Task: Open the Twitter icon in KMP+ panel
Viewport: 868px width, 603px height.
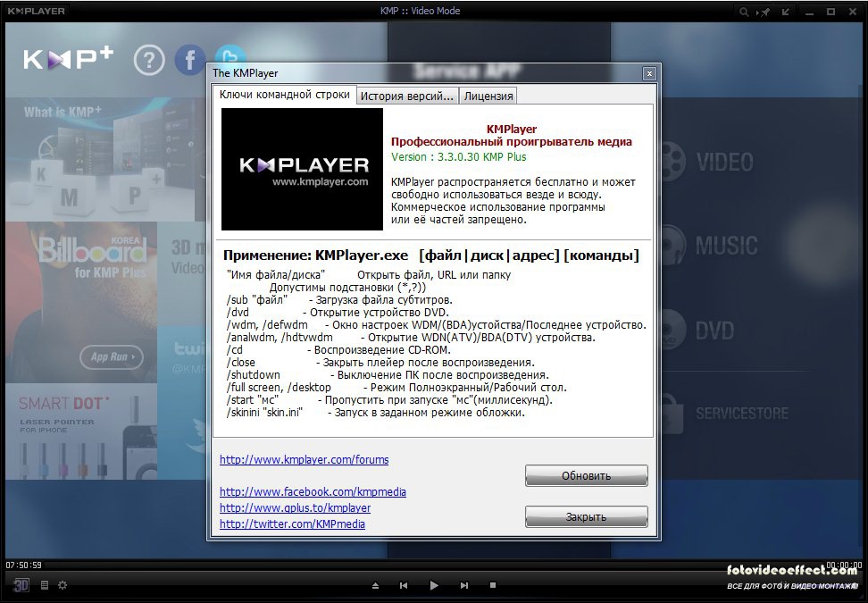Action: tap(230, 55)
